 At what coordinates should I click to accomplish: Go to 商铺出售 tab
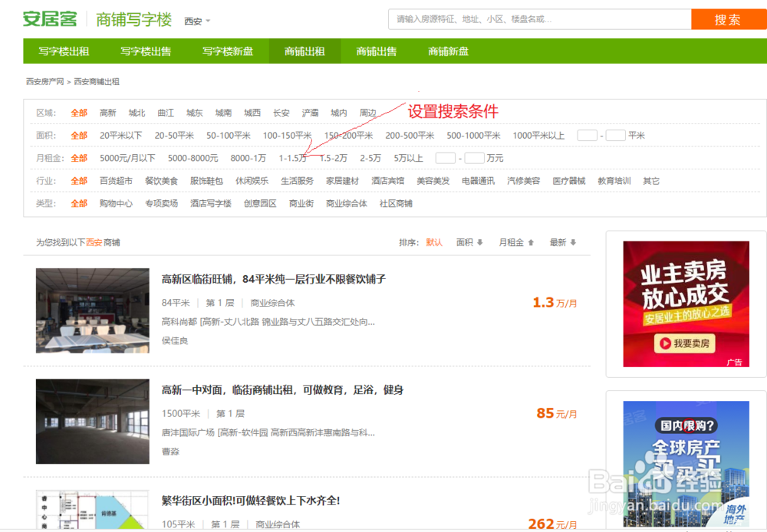pyautogui.click(x=377, y=51)
